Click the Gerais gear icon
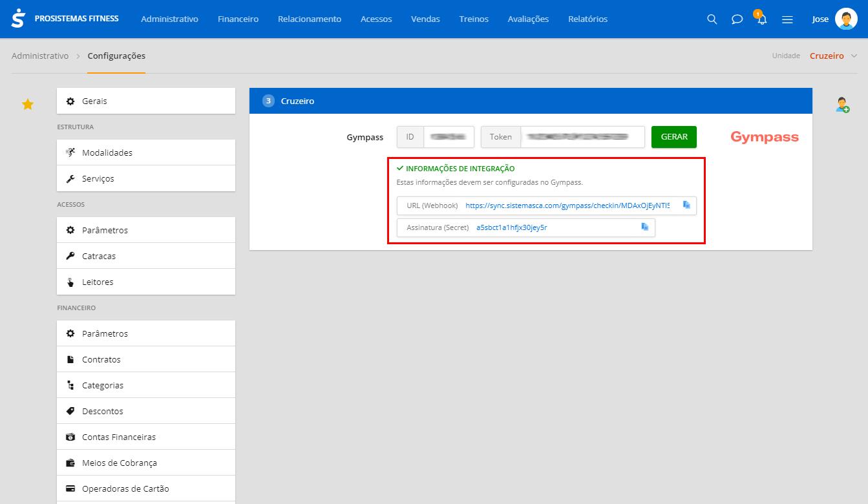Image resolution: width=868 pixels, height=504 pixels. coord(70,101)
